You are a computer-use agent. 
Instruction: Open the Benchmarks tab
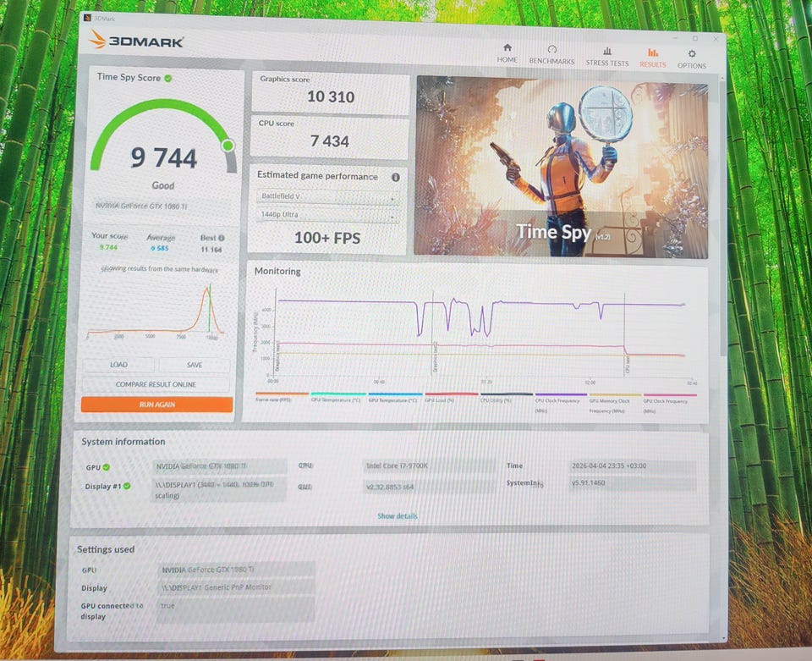tap(551, 55)
